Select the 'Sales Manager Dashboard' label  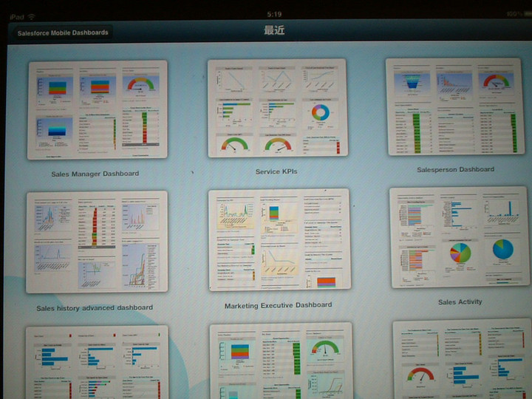click(x=95, y=174)
